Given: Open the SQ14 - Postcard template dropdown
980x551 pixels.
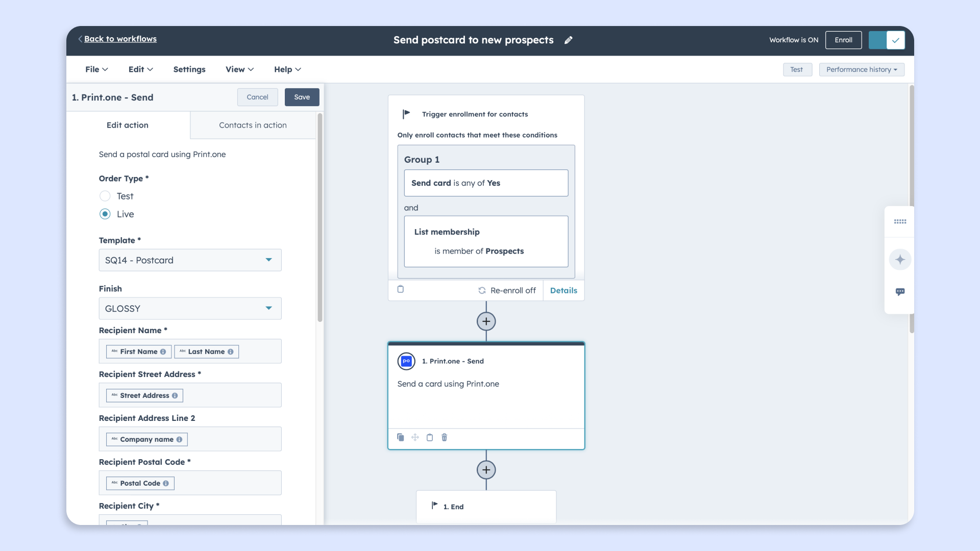Looking at the screenshot, I should 190,260.
